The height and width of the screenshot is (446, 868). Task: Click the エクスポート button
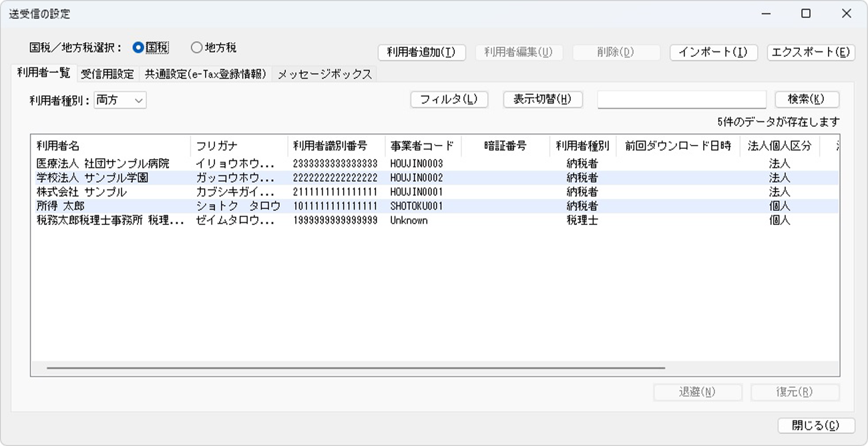click(x=811, y=52)
